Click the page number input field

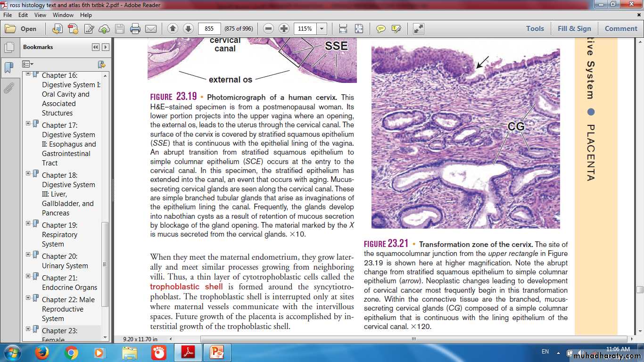pyautogui.click(x=209, y=29)
